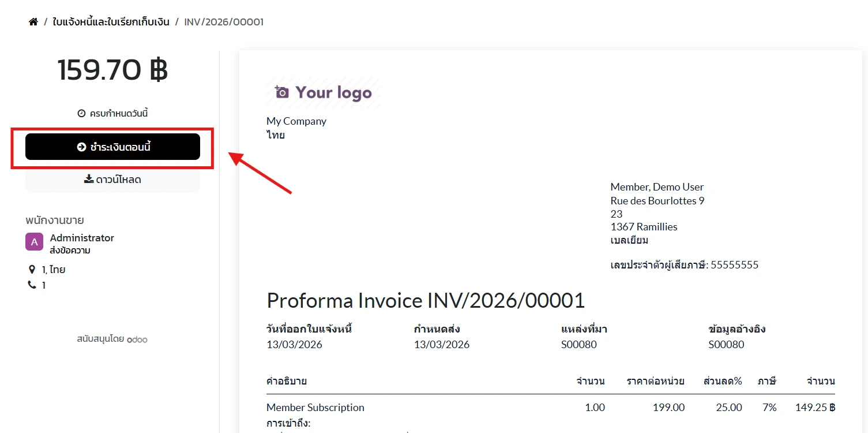Open the purple Administrator avatar "A"
This screenshot has width=868, height=433.
pyautogui.click(x=35, y=242)
